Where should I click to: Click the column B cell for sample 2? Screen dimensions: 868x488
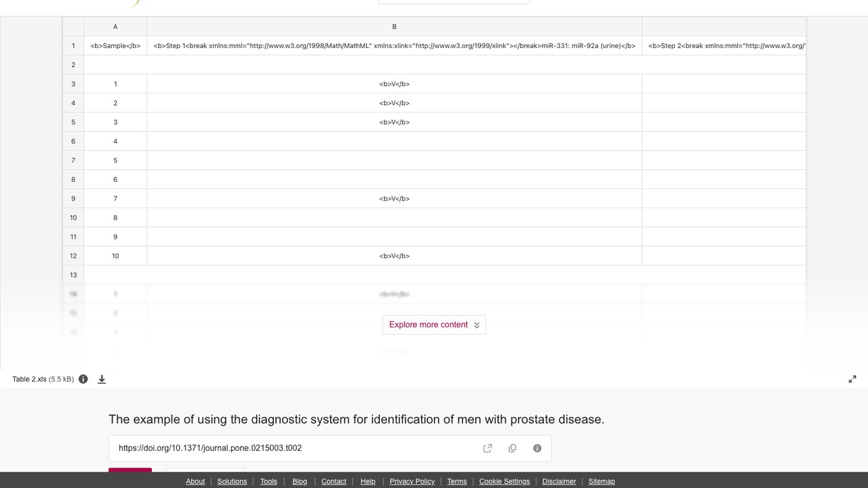[394, 103]
